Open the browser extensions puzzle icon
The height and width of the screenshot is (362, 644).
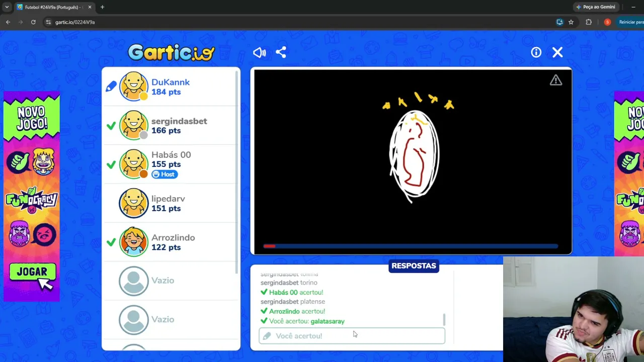coord(589,22)
